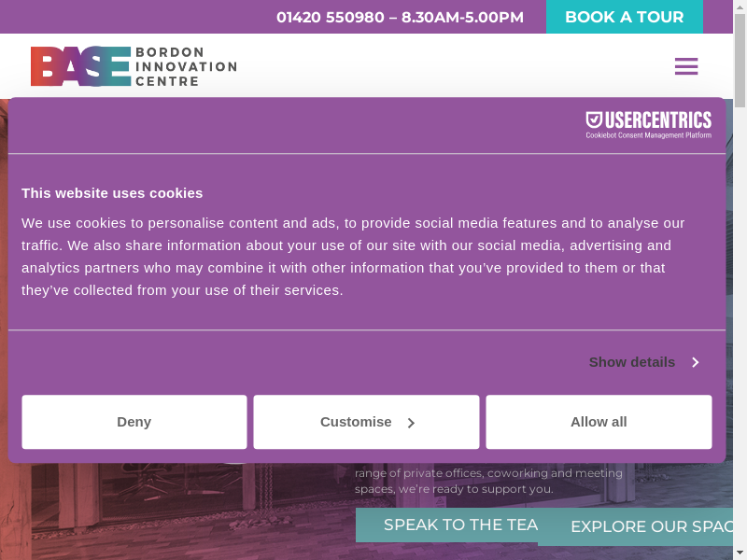The height and width of the screenshot is (560, 747).
Task: Click the scrollbar down arrow
Action: (x=740, y=553)
